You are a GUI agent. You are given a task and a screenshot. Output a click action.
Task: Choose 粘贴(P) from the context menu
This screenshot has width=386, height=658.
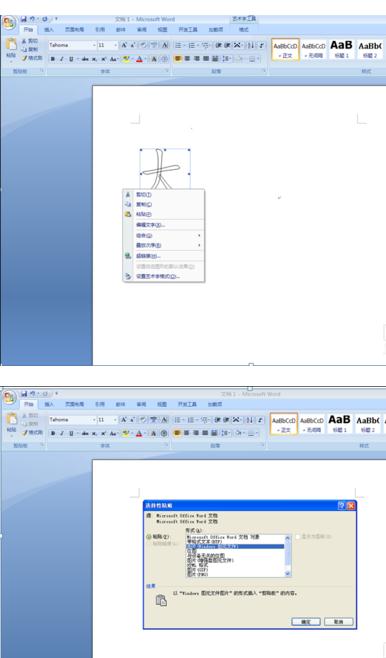(x=164, y=214)
